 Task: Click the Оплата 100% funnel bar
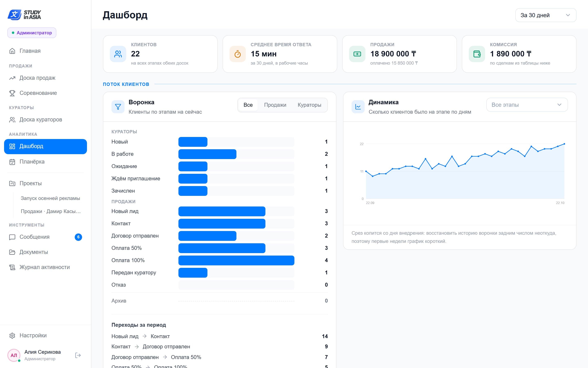(236, 260)
